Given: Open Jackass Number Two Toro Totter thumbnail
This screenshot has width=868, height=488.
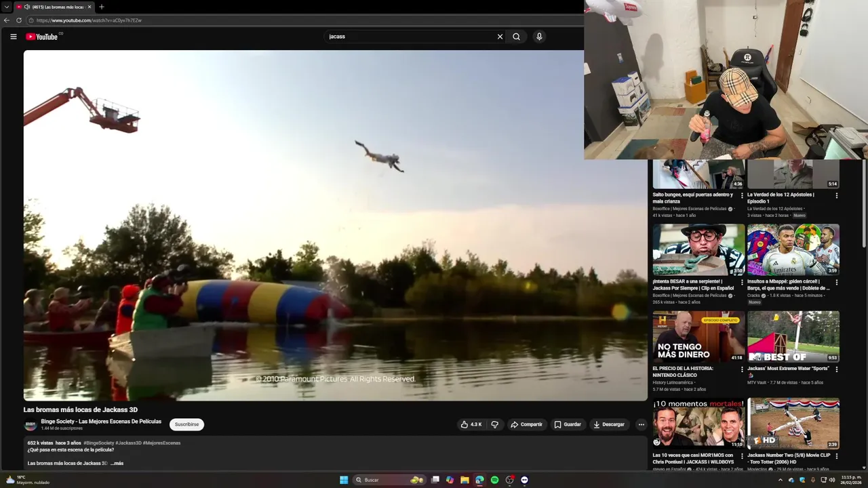Looking at the screenshot, I should (x=793, y=423).
